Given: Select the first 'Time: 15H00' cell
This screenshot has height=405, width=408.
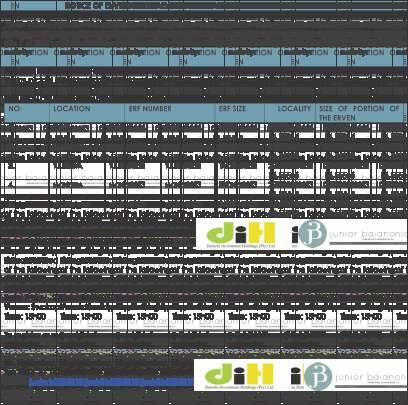Looking at the screenshot, I should coord(28,317).
